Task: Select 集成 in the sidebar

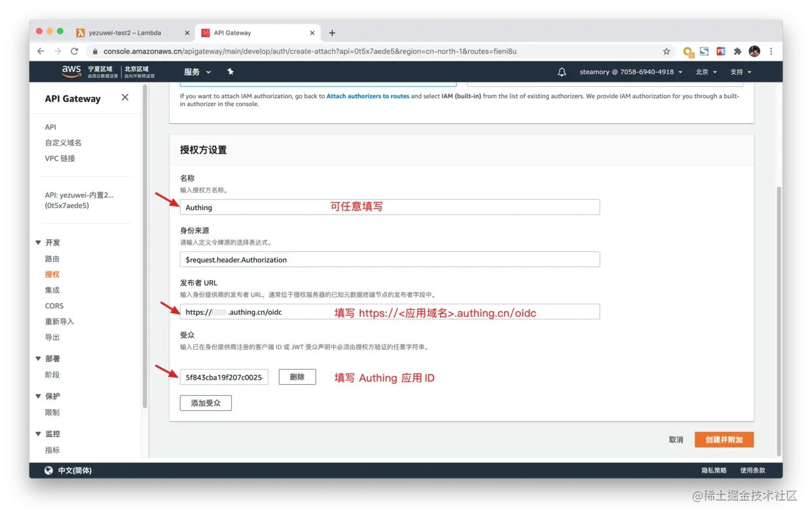Action: point(52,290)
